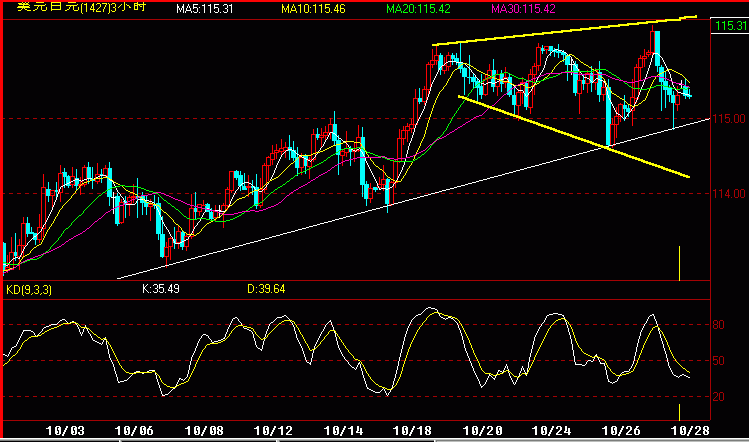Click the chart title 美元日元(1427)3小时

(82, 7)
